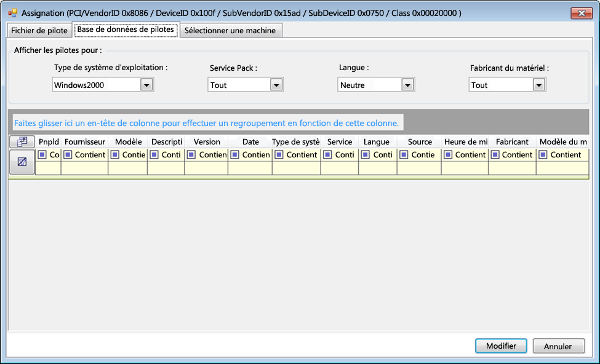This screenshot has width=600, height=364.
Task: Click the Langue filter operator icon
Action: (x=366, y=155)
